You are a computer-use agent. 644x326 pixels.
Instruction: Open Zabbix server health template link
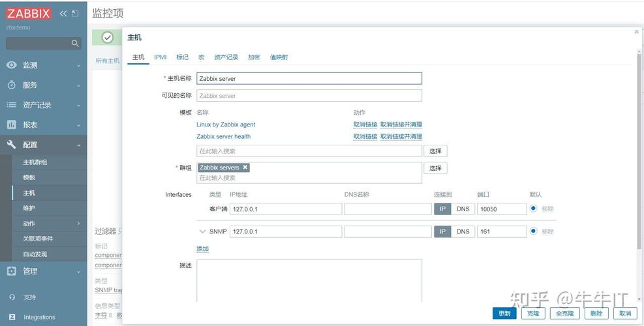click(x=223, y=136)
